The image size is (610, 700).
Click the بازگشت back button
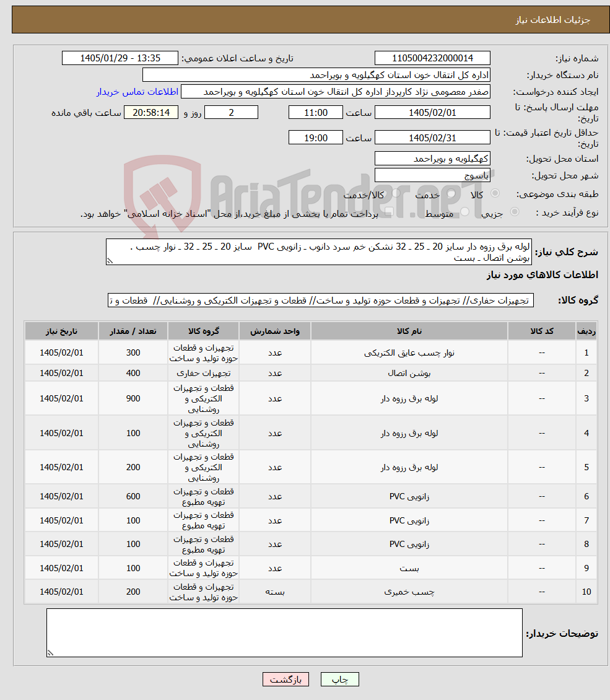click(x=285, y=680)
